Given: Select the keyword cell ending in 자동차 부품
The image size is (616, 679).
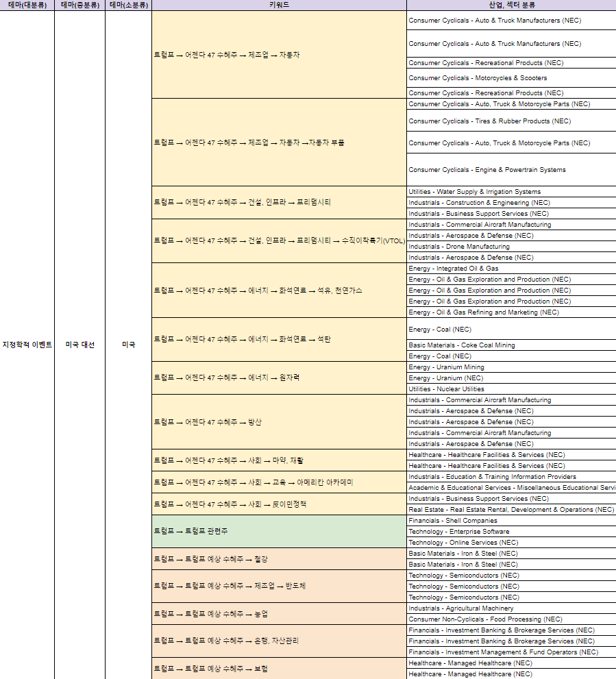Looking at the screenshot, I should (x=279, y=143).
